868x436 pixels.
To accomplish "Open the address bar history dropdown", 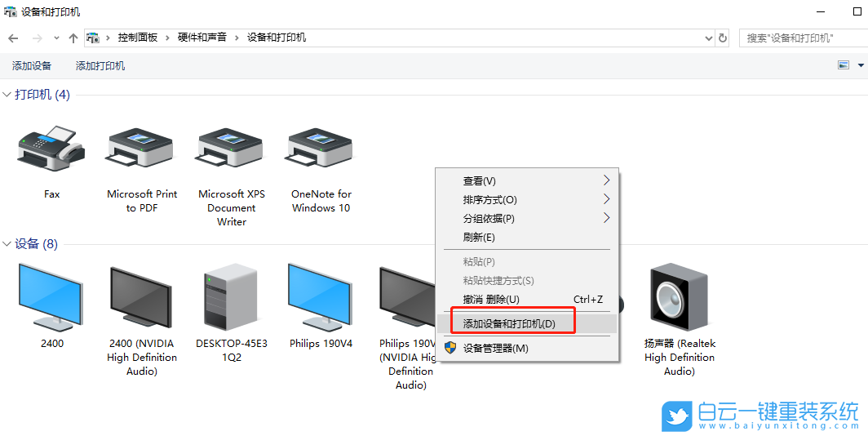I will [709, 38].
